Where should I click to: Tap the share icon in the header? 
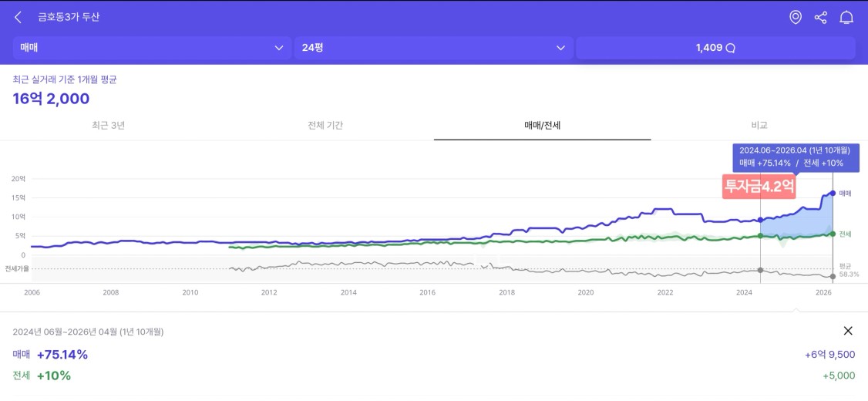coord(820,17)
